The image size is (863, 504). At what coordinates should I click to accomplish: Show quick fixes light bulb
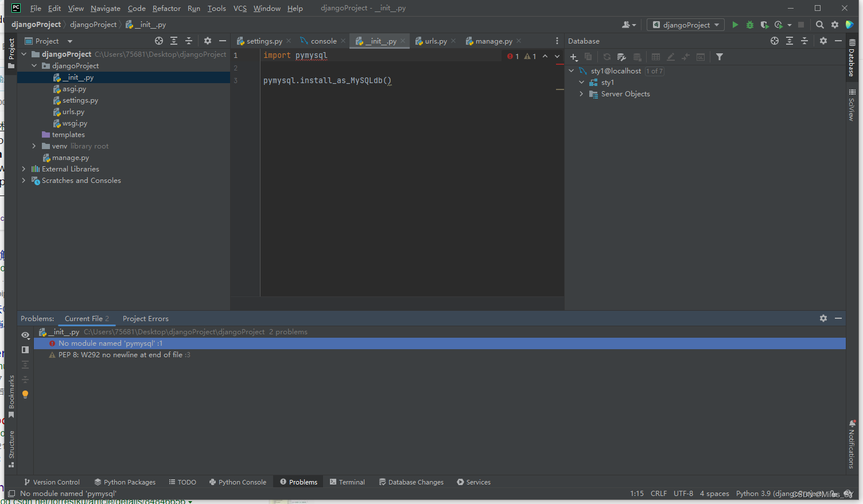coord(25,394)
